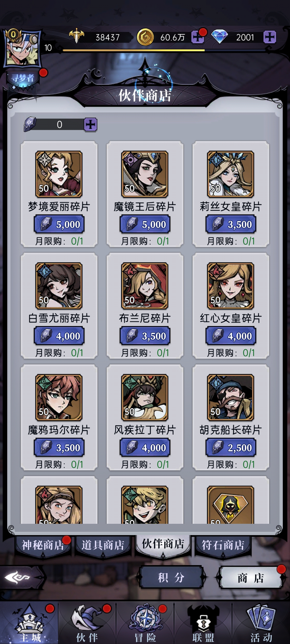Select the 积分 points button

click(x=171, y=577)
